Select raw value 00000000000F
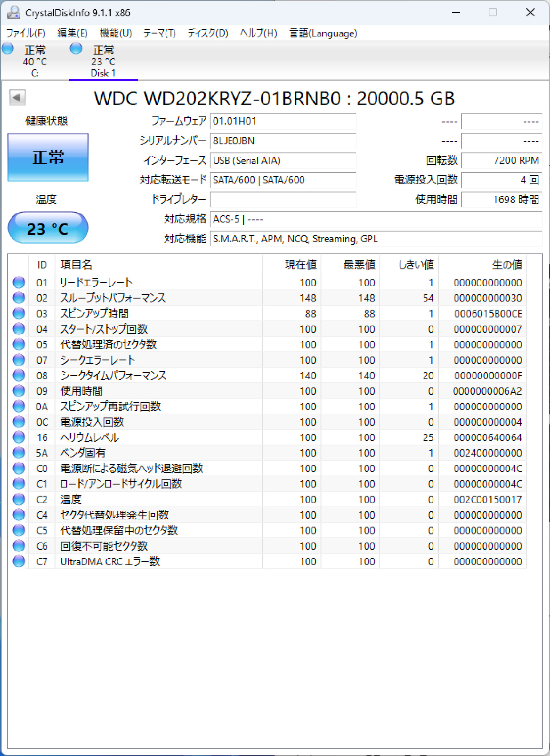 tap(488, 375)
